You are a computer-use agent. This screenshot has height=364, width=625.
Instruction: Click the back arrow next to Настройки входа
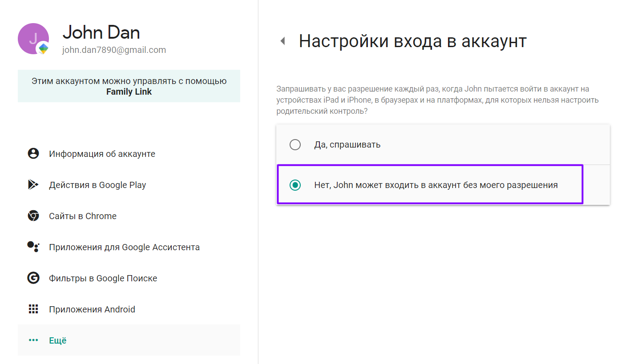tap(282, 41)
